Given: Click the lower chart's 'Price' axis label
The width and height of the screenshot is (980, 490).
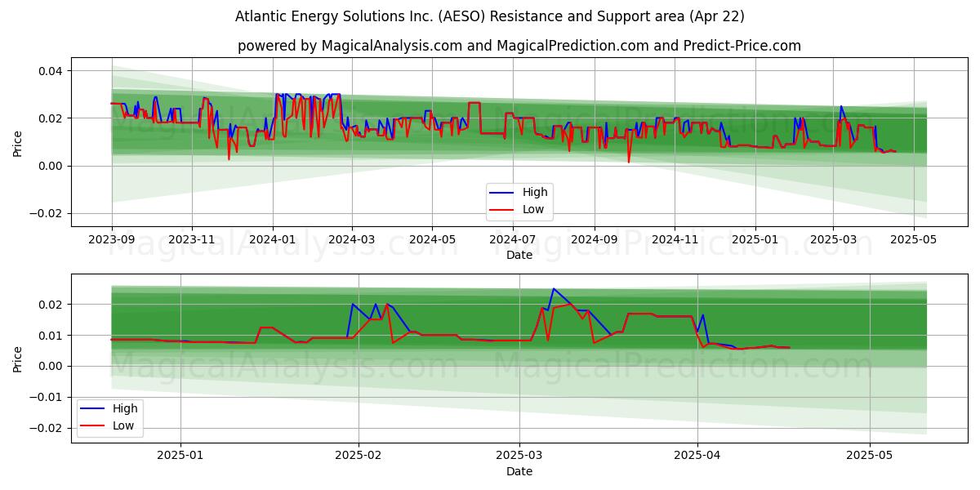Looking at the screenshot, I should 18,359.
